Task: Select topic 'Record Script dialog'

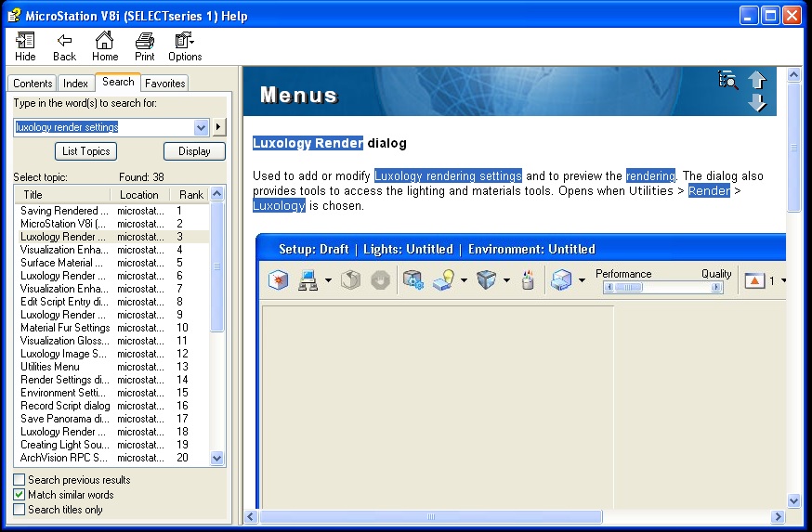Action: click(112, 406)
